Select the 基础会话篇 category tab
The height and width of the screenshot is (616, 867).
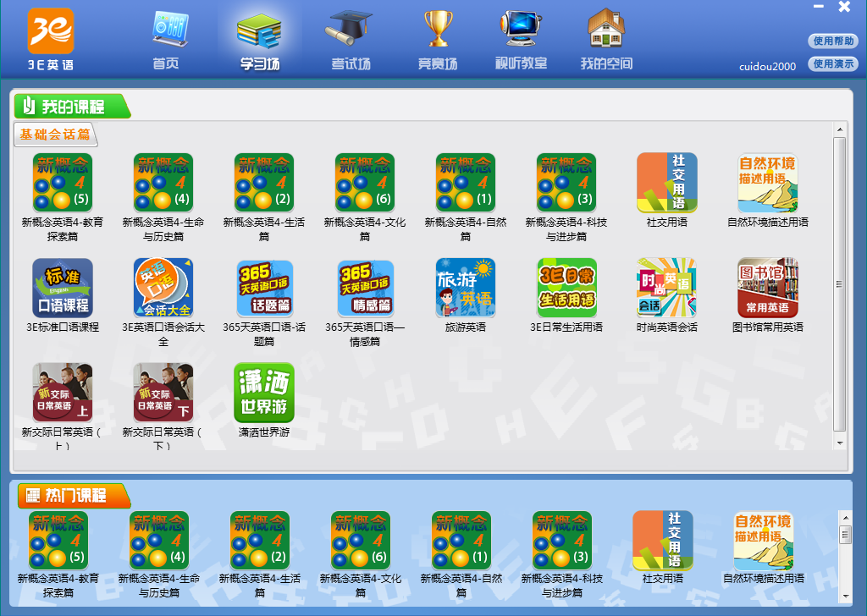point(55,135)
